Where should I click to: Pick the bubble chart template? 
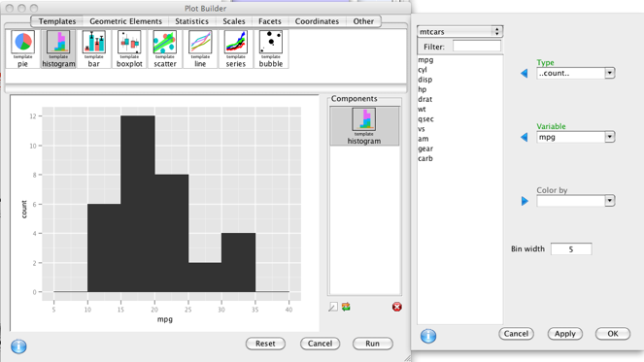pos(271,49)
